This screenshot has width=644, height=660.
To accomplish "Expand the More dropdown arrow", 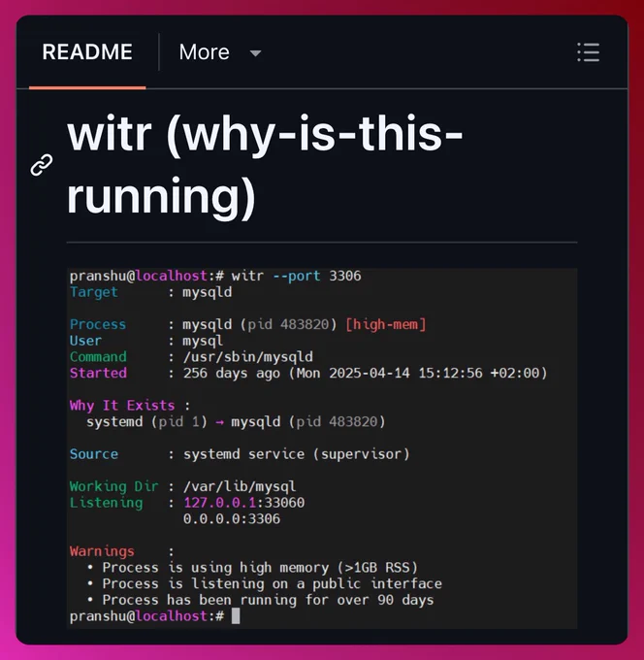I will (x=255, y=53).
